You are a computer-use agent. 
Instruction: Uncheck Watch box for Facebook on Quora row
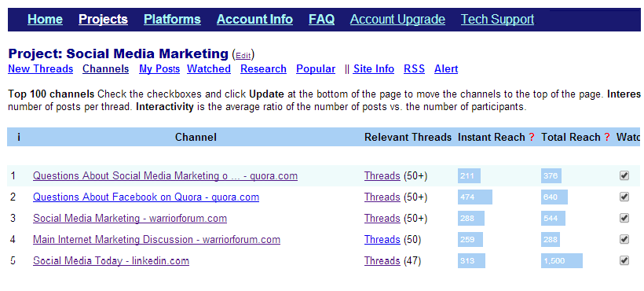pos(624,197)
